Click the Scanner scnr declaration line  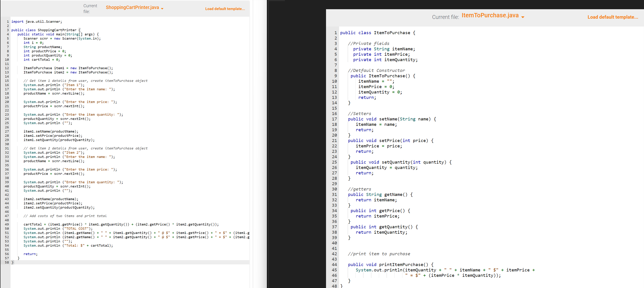click(62, 38)
